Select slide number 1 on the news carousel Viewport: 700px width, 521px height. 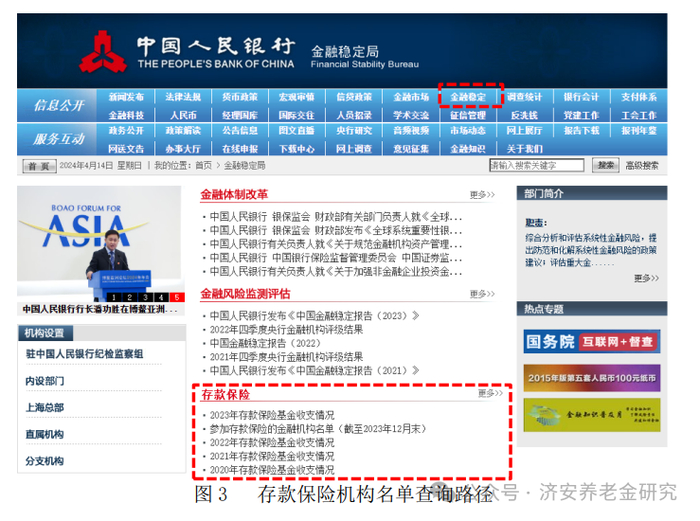pyautogui.click(x=114, y=297)
